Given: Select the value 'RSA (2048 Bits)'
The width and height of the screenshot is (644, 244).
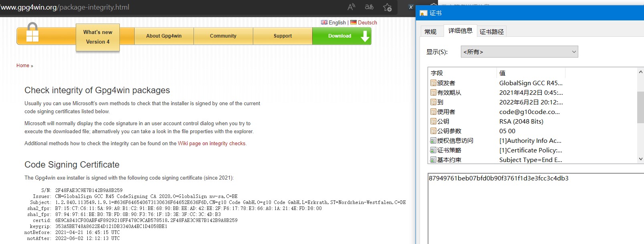Looking at the screenshot, I should click(x=521, y=121).
